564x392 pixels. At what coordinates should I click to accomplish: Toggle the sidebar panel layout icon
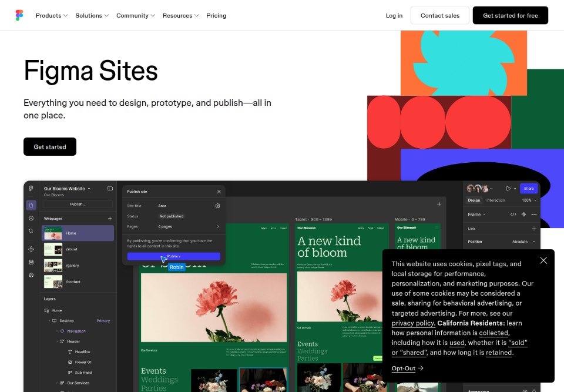[110, 188]
